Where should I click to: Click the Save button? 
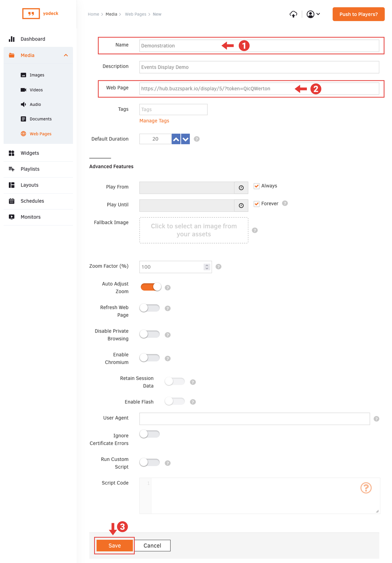point(115,545)
